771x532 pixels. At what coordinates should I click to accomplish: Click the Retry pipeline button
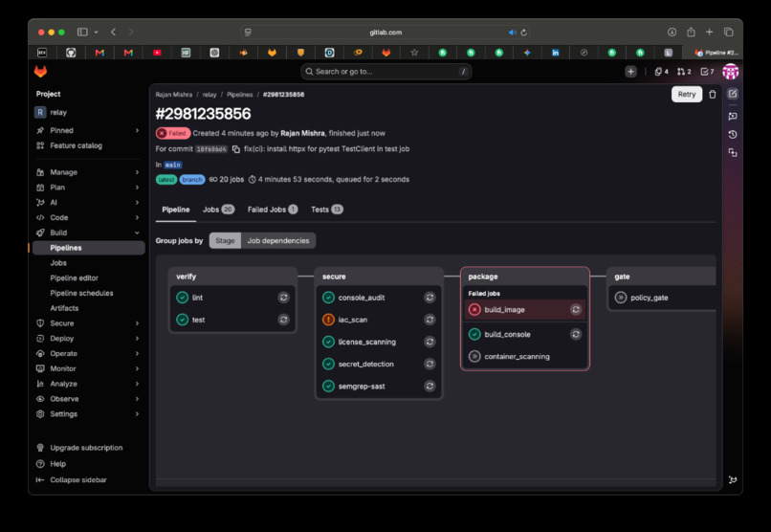687,95
